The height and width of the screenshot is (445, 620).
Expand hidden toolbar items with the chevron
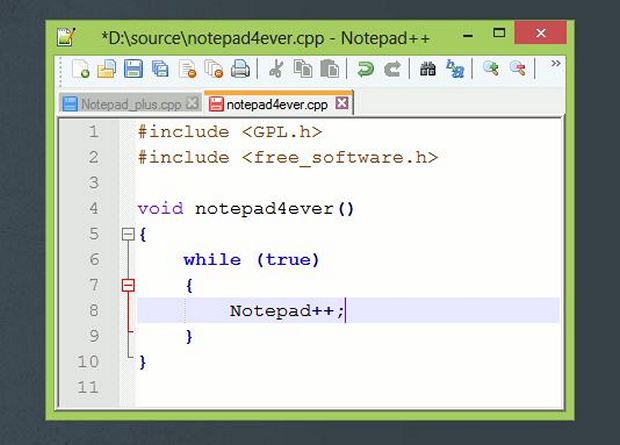[x=556, y=63]
